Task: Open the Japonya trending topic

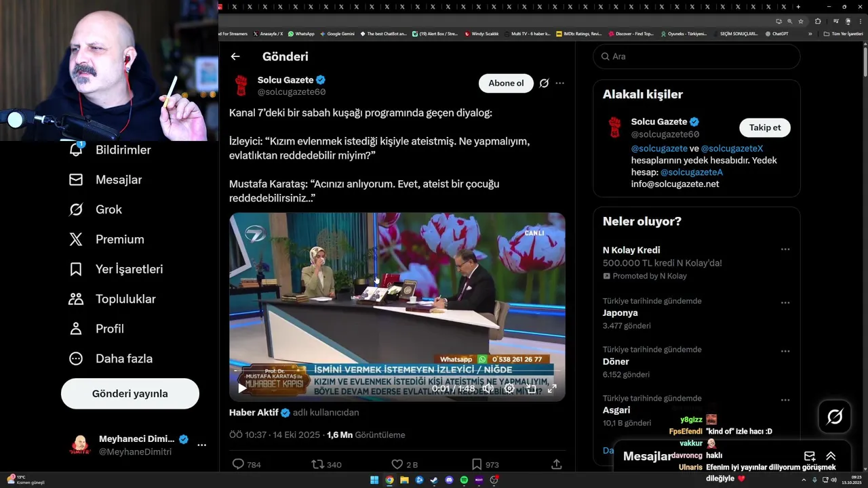Action: point(620,313)
